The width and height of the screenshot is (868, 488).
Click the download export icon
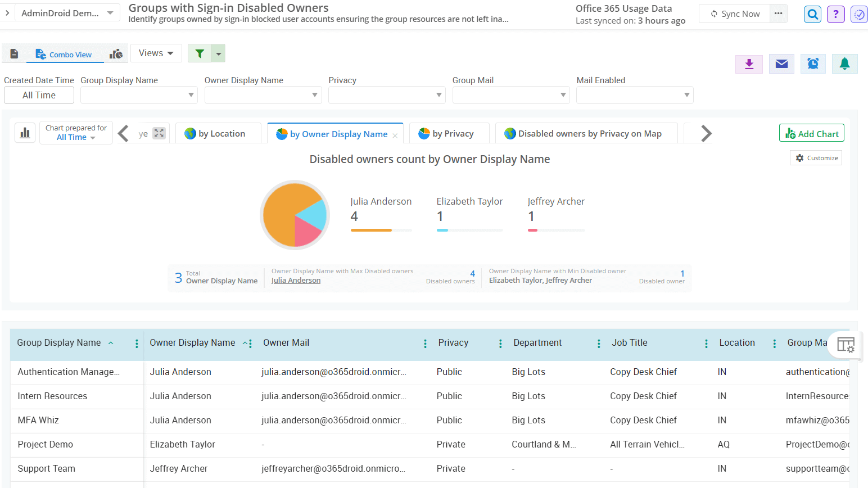click(x=749, y=64)
